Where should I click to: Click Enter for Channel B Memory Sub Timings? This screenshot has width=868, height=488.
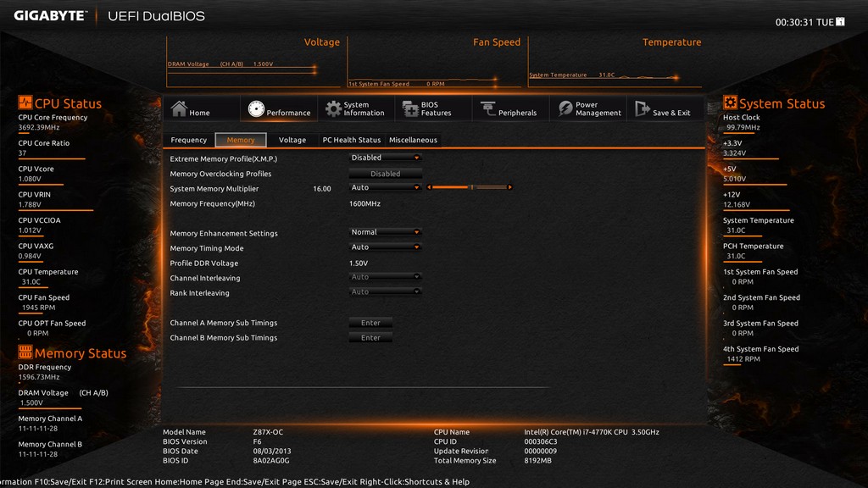[x=370, y=337]
